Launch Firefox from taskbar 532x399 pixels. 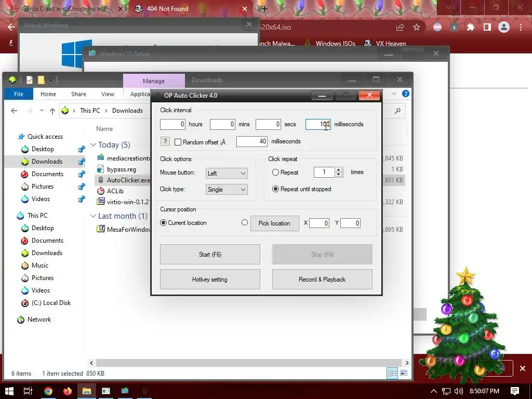pos(68,391)
